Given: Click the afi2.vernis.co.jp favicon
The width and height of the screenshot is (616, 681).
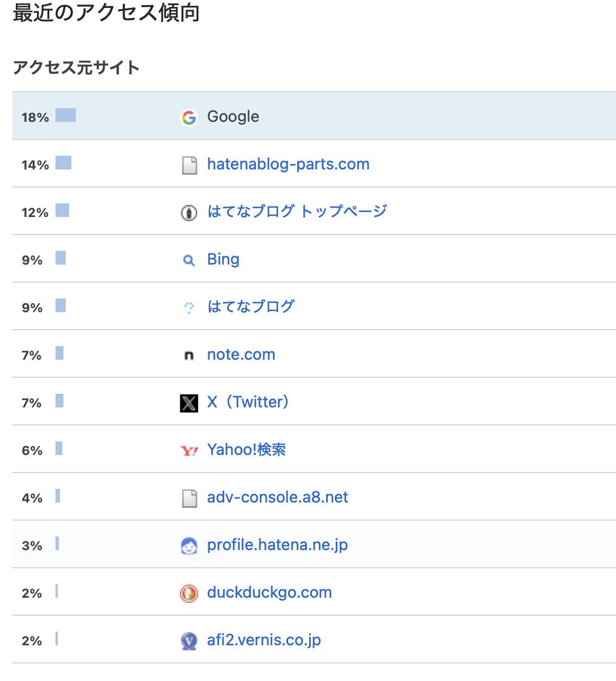Looking at the screenshot, I should click(189, 641).
